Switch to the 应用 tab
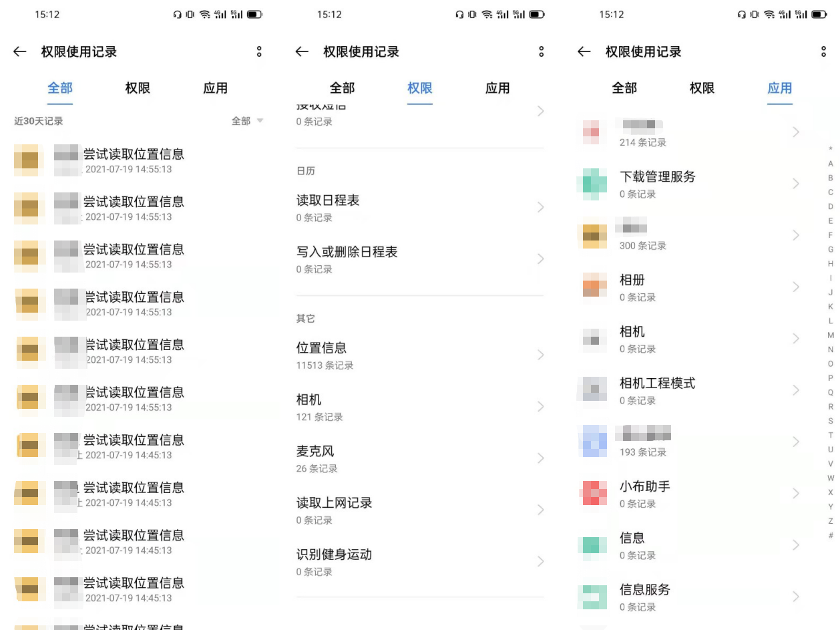 coord(779,88)
